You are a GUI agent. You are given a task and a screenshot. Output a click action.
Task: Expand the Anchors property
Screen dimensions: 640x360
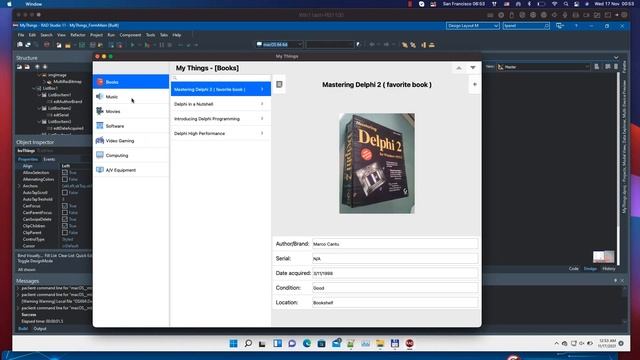(x=19, y=186)
